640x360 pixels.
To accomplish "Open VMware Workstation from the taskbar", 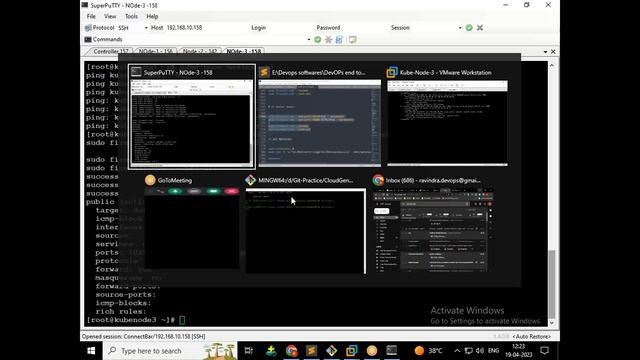I will click(x=351, y=351).
